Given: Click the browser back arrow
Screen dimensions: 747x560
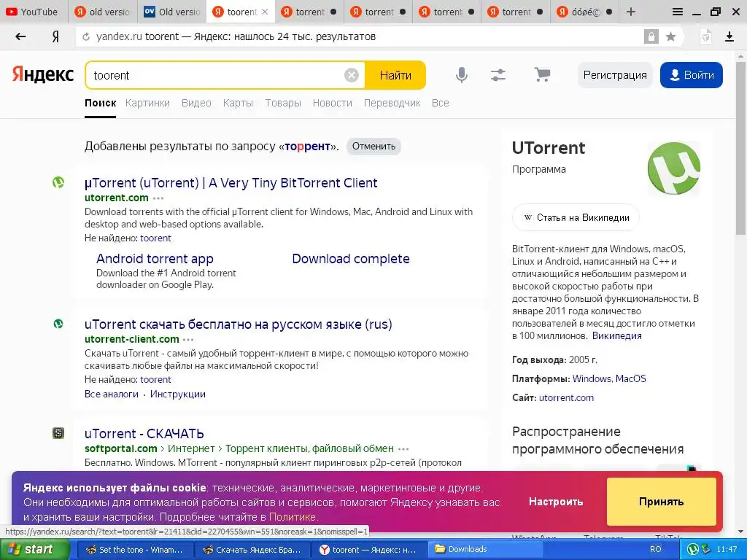Looking at the screenshot, I should pos(20,36).
